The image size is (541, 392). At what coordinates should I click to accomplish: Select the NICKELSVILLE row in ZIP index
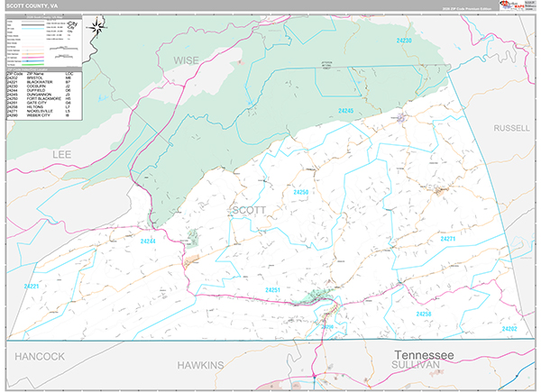[x=40, y=111]
